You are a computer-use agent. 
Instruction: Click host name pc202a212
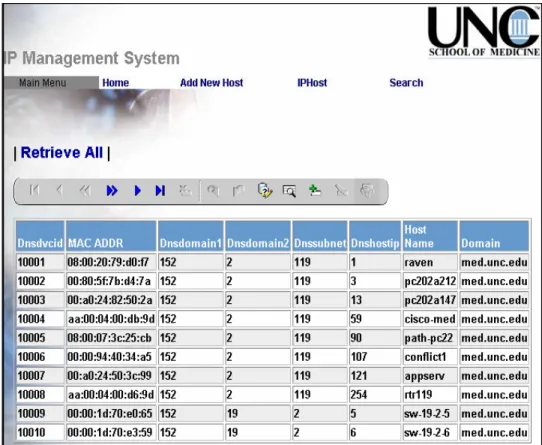(430, 281)
